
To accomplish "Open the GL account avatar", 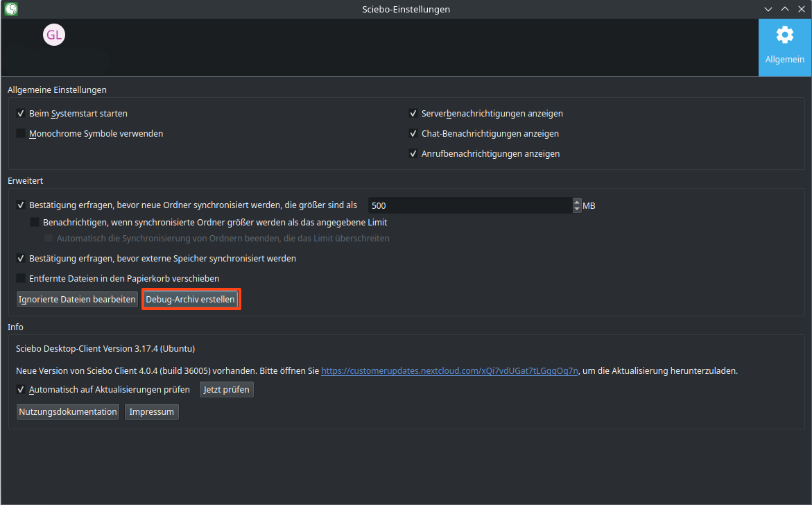I will 54,35.
